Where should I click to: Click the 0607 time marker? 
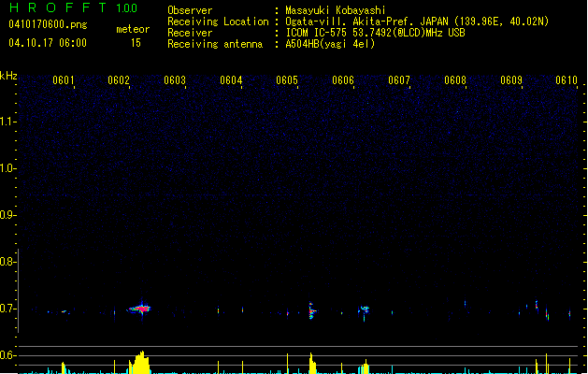pyautogui.click(x=399, y=80)
